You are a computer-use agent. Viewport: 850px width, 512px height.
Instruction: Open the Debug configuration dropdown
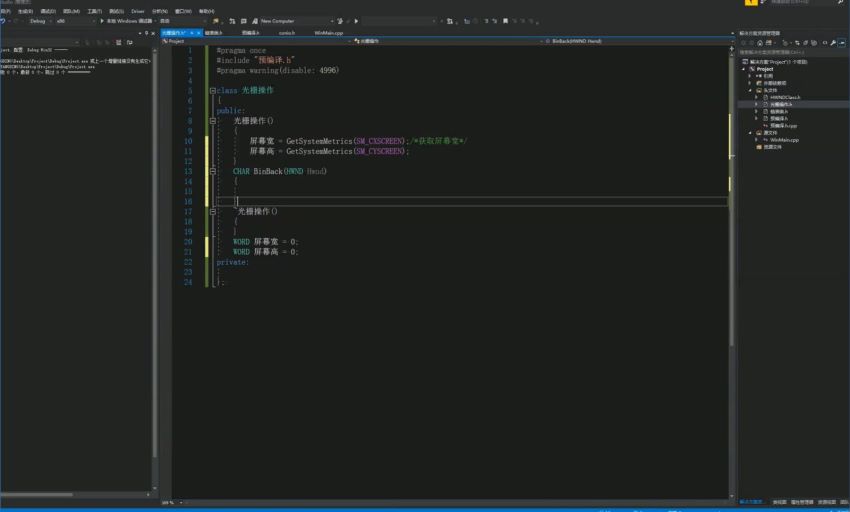[42, 21]
